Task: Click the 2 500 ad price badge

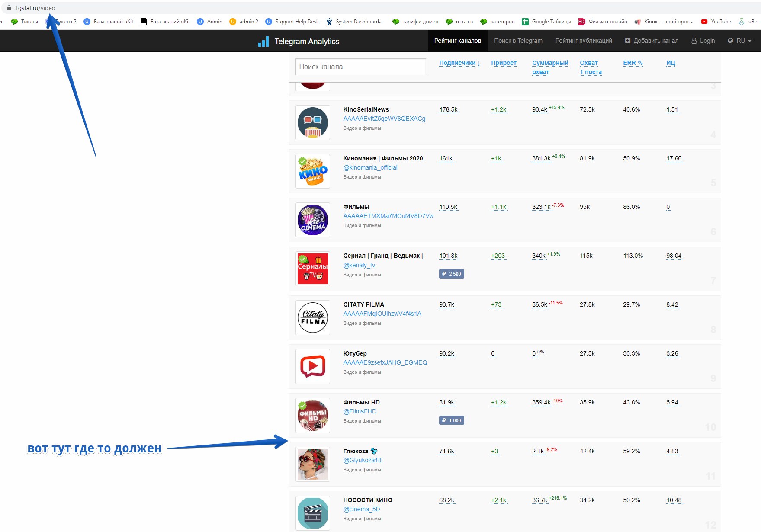Action: [x=452, y=274]
